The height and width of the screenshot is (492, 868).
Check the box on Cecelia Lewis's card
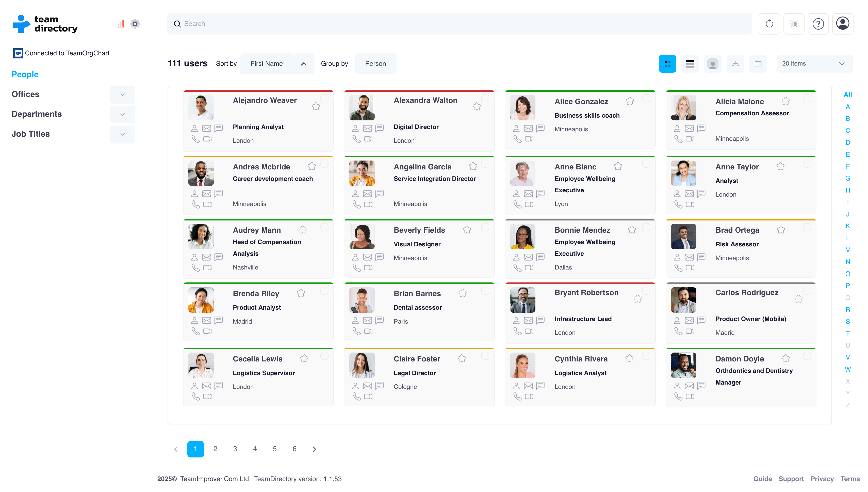tap(324, 356)
